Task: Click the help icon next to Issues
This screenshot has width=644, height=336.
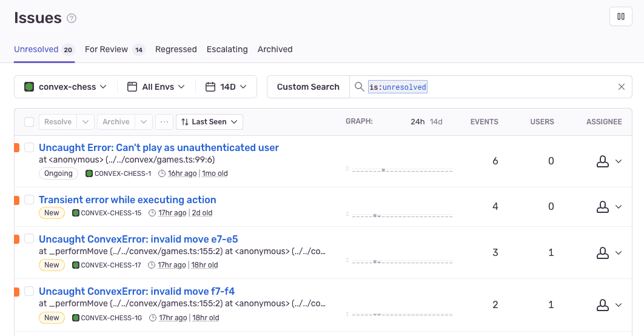Action: 72,18
